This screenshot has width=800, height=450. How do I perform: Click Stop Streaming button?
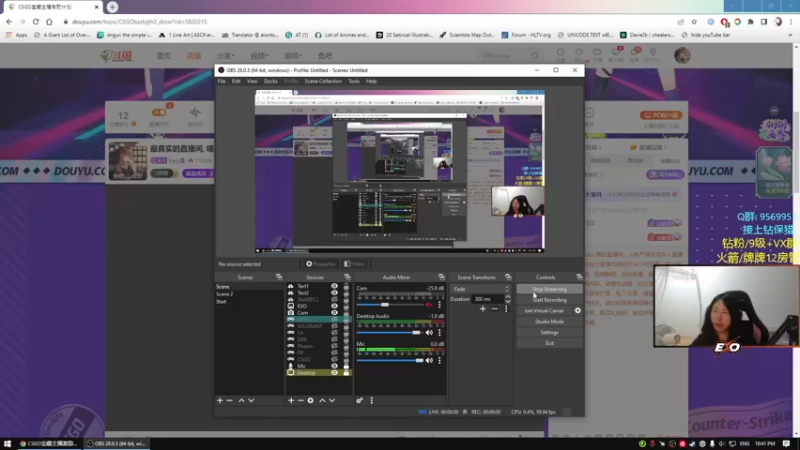[x=549, y=289]
